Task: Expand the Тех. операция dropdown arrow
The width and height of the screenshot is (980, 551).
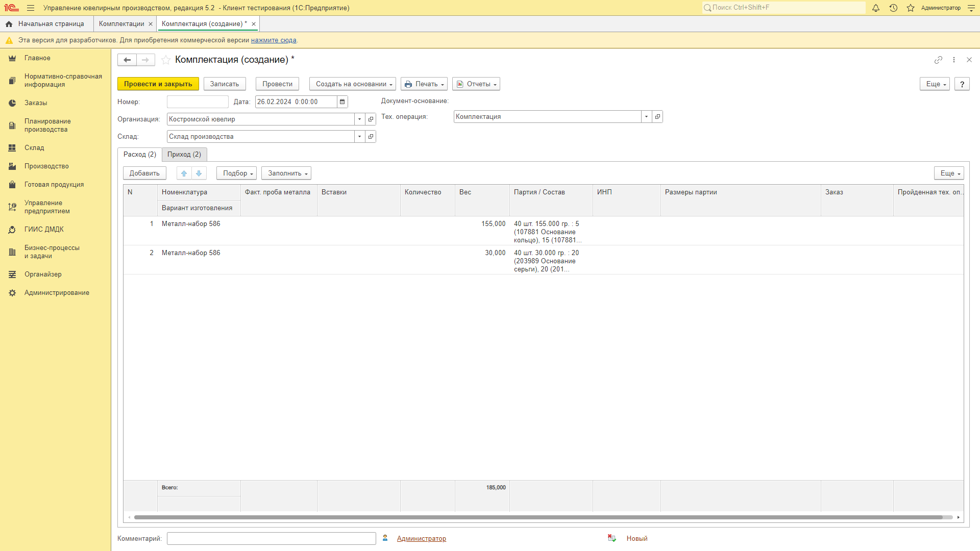Action: 647,116
